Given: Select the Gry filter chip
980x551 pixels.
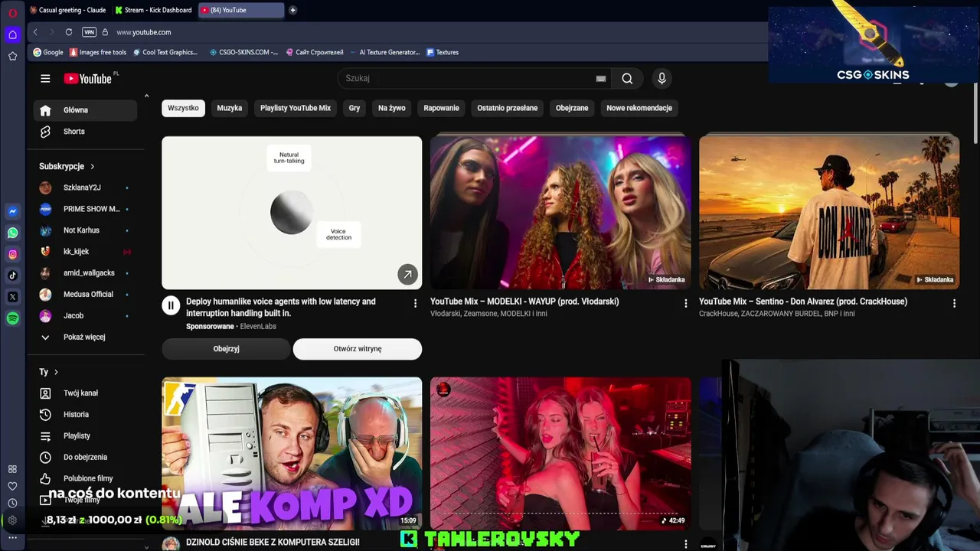Looking at the screenshot, I should (354, 108).
